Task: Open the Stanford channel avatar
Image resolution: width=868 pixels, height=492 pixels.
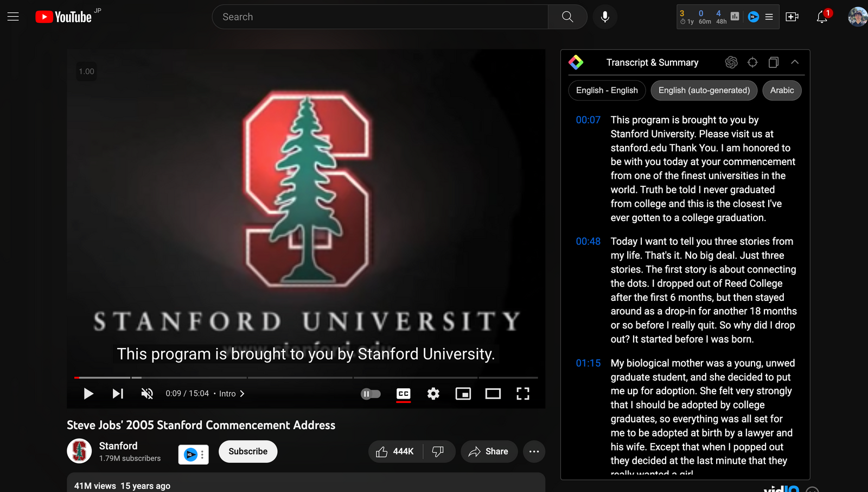Action: coord(79,451)
